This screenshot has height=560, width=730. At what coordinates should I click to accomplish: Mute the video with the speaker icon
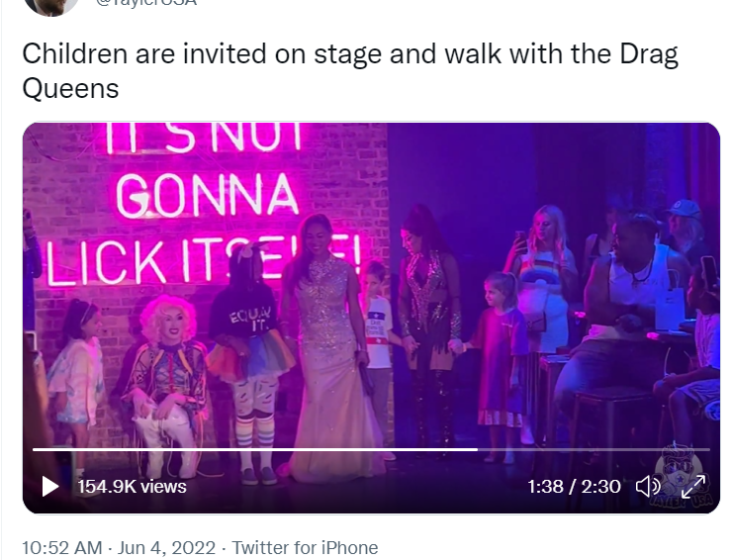pyautogui.click(x=648, y=487)
